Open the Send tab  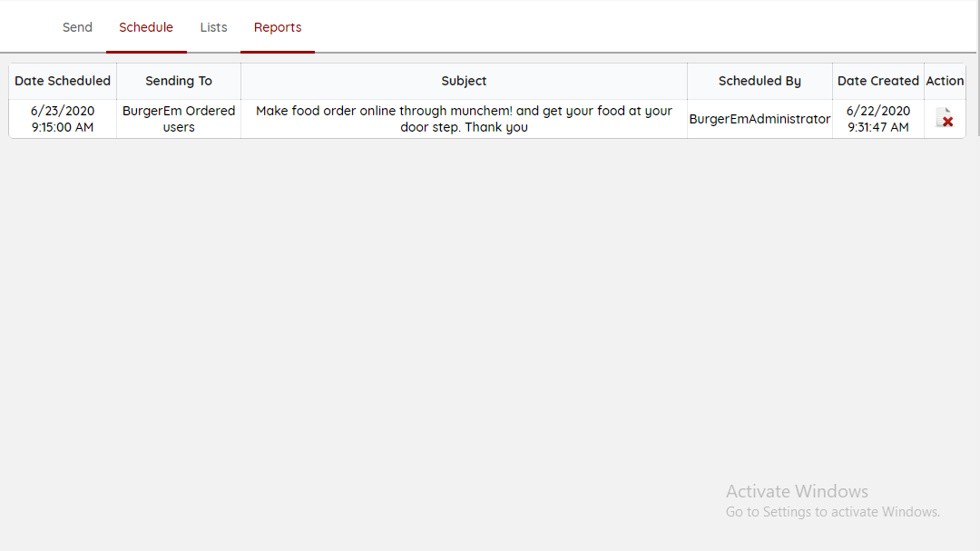[77, 27]
